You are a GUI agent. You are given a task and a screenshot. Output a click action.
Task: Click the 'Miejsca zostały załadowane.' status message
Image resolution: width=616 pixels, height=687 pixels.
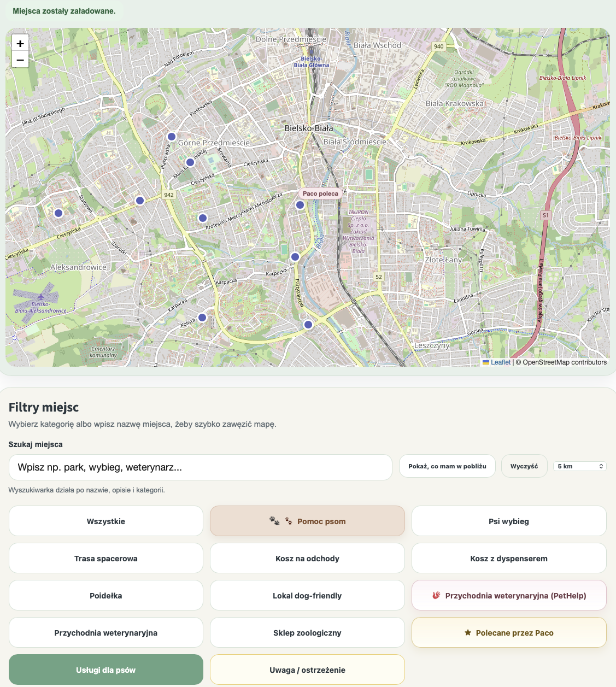click(64, 11)
